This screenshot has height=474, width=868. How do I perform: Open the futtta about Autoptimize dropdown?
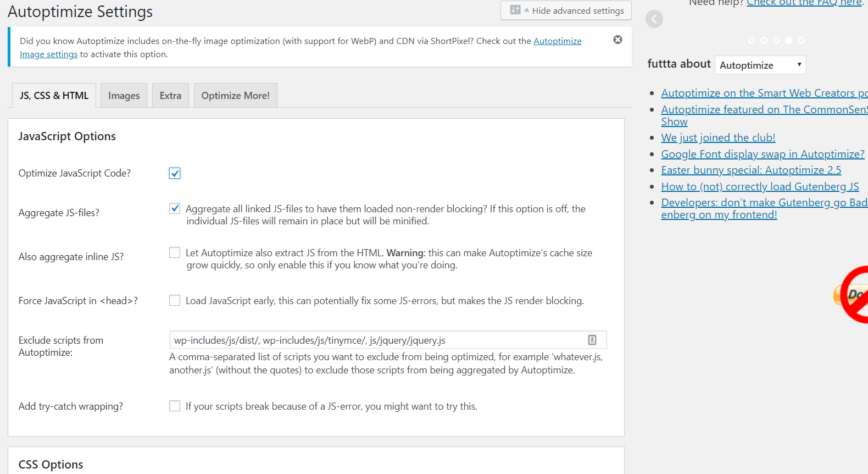pos(760,65)
